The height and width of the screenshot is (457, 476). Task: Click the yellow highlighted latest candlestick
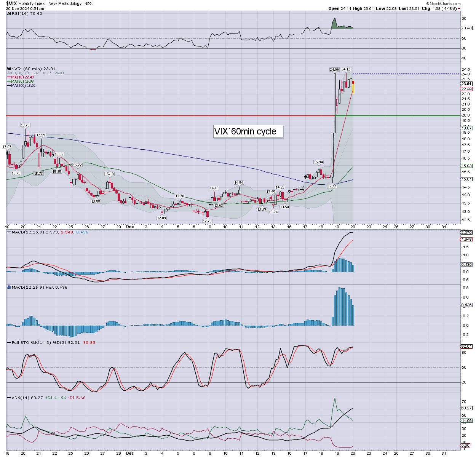[354, 88]
